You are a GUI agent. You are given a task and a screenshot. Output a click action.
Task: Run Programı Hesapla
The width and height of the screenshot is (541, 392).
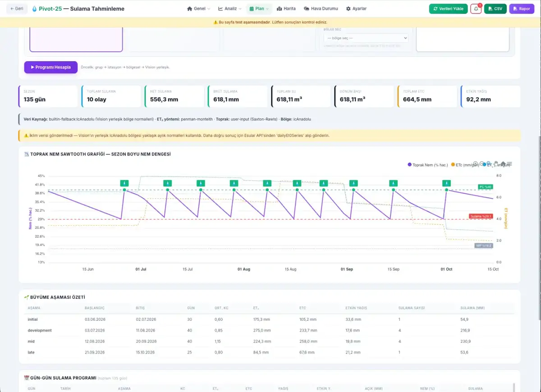pos(50,67)
